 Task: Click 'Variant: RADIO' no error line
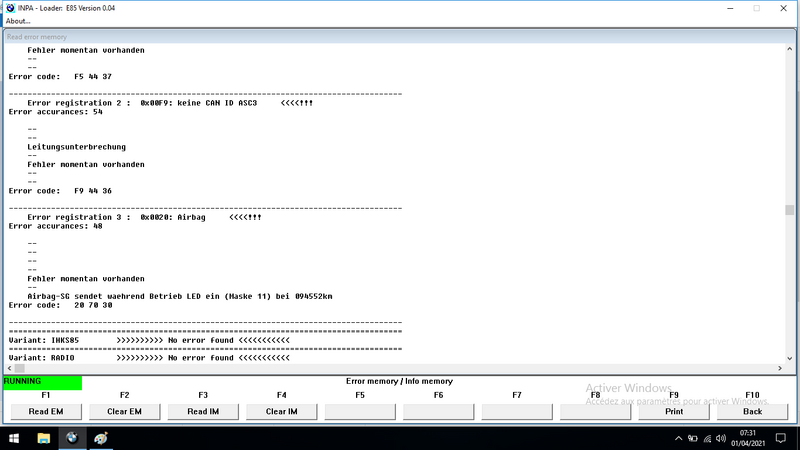click(149, 358)
